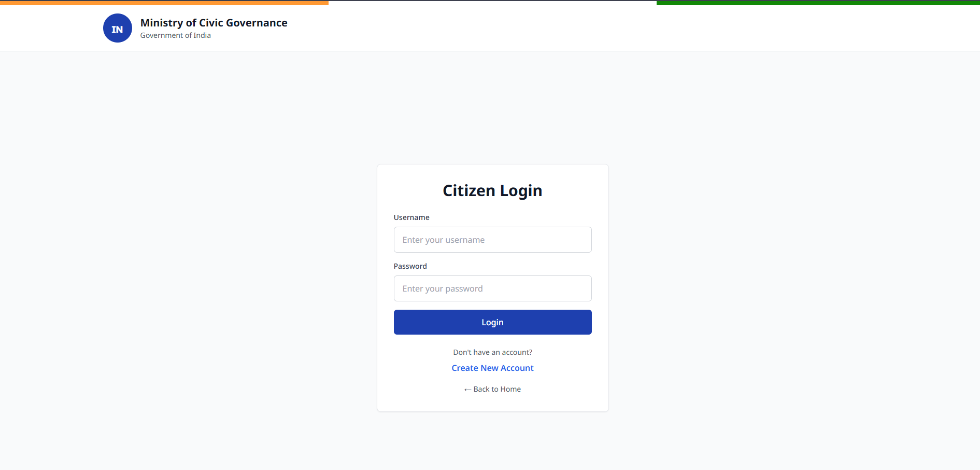Select the Government of India subtitle
Viewport: 980px width, 470px height.
[x=175, y=35]
